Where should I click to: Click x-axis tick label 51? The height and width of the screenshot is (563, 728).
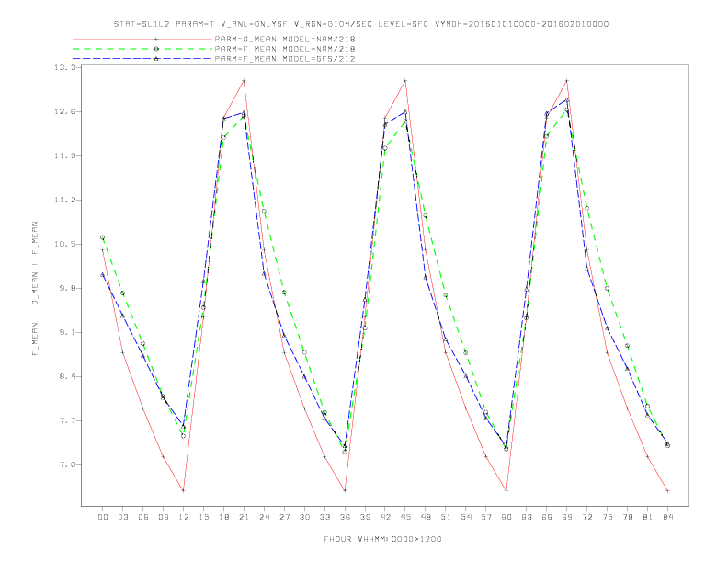(446, 517)
